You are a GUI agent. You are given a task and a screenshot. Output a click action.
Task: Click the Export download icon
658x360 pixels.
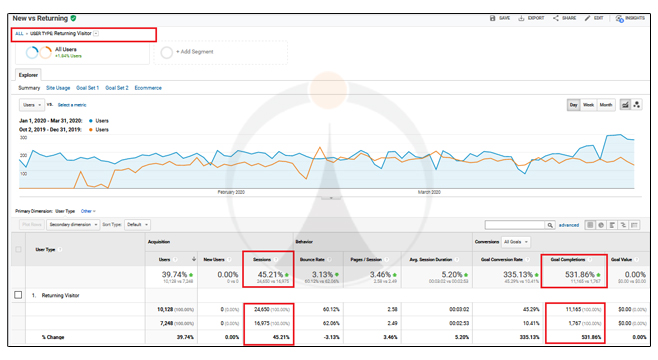521,18
